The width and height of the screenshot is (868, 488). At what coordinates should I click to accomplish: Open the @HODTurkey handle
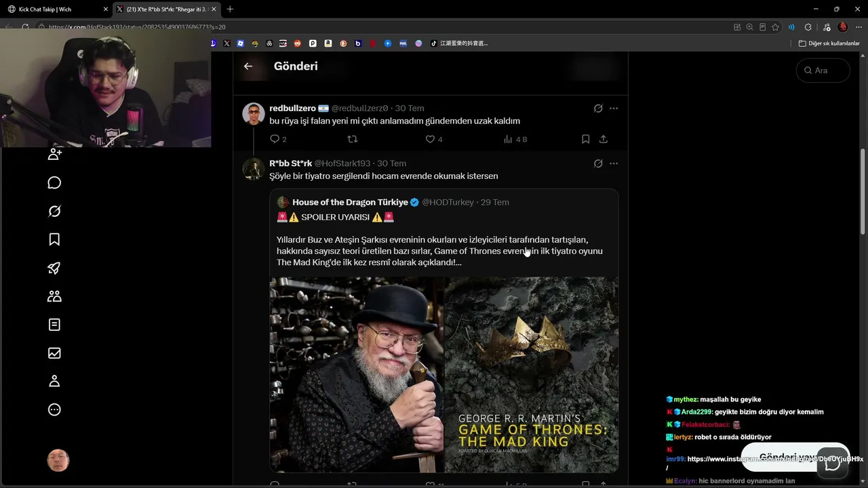click(448, 202)
